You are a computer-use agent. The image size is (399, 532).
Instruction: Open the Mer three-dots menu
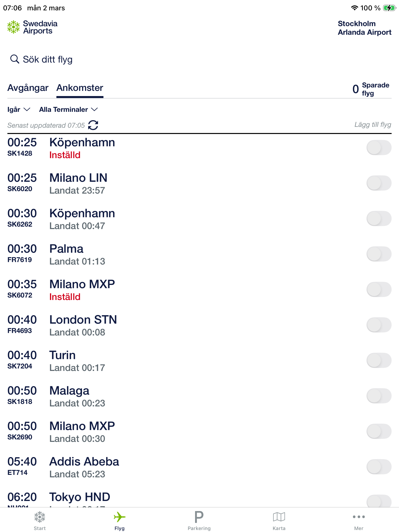click(x=359, y=517)
